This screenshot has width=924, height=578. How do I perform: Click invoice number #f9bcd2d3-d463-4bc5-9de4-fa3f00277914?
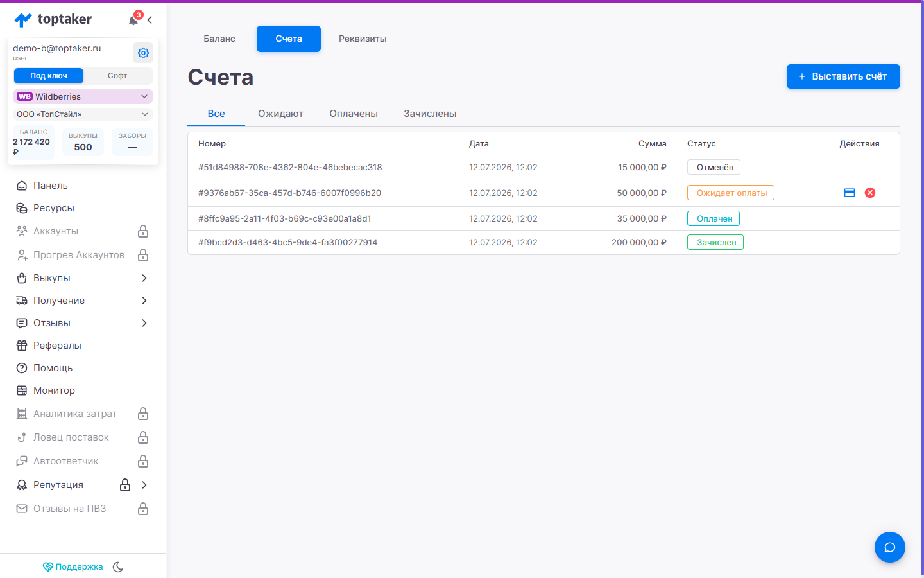(287, 242)
